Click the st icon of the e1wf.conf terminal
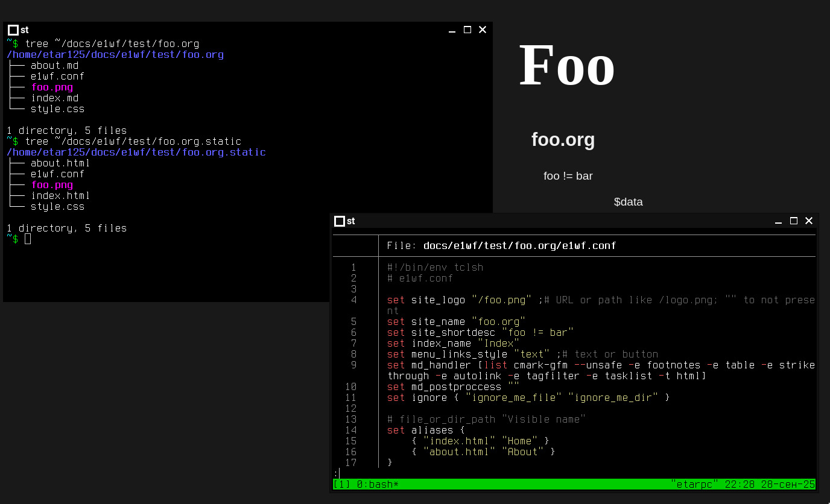Screen dimensions: 830x504 coord(340,221)
